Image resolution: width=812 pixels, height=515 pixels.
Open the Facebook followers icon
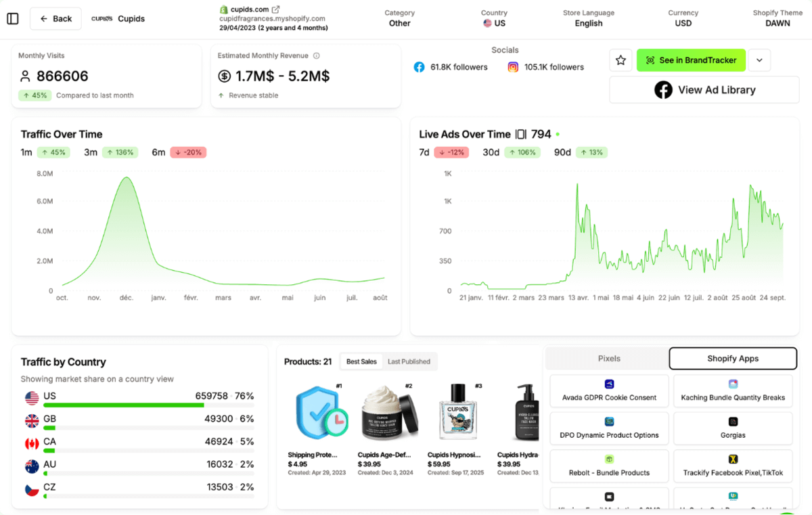419,67
